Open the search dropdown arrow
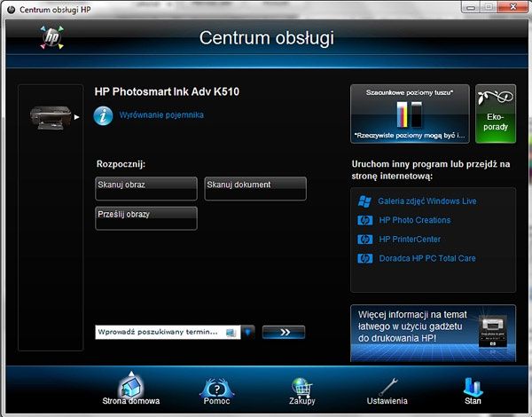 click(248, 332)
